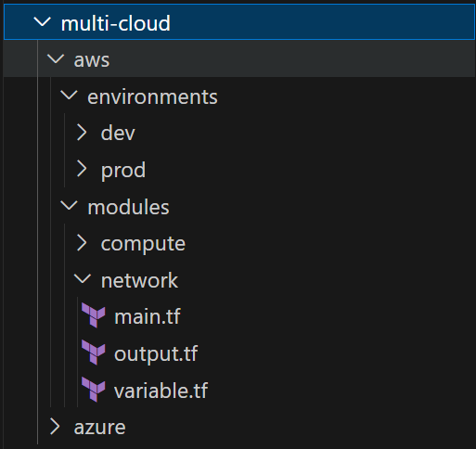This screenshot has height=449, width=476.
Task: Select the multi-cloud root folder label
Action: click(116, 23)
